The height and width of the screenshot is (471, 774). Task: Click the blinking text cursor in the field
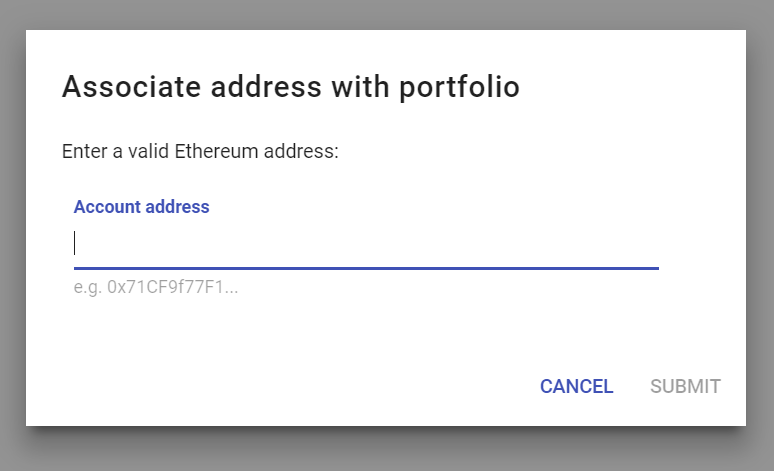[75, 243]
